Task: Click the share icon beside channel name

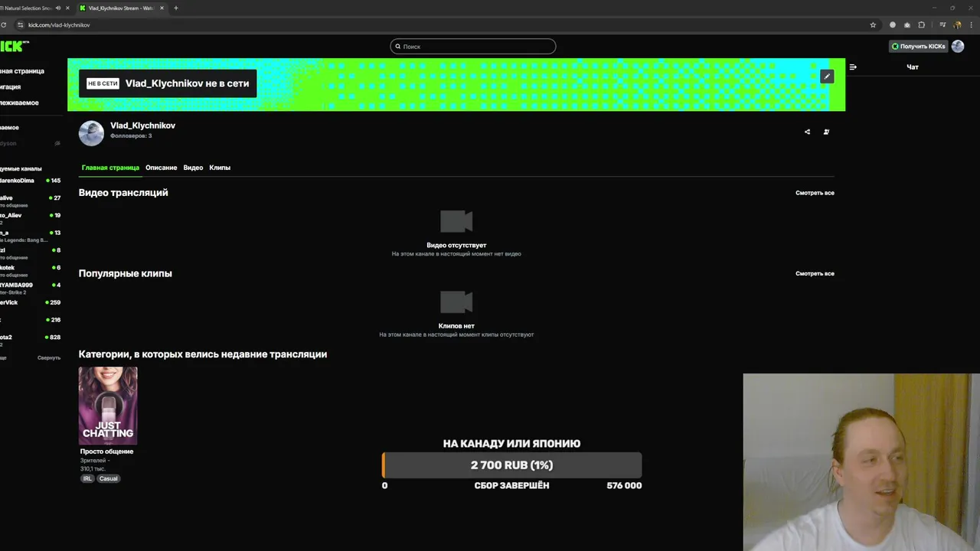Action: [807, 132]
